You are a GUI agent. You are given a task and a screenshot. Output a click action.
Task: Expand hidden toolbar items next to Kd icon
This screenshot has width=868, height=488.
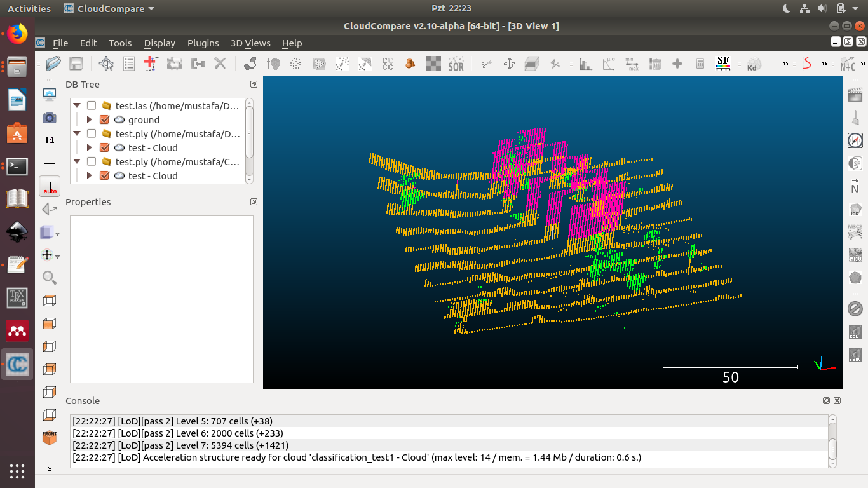pos(785,64)
